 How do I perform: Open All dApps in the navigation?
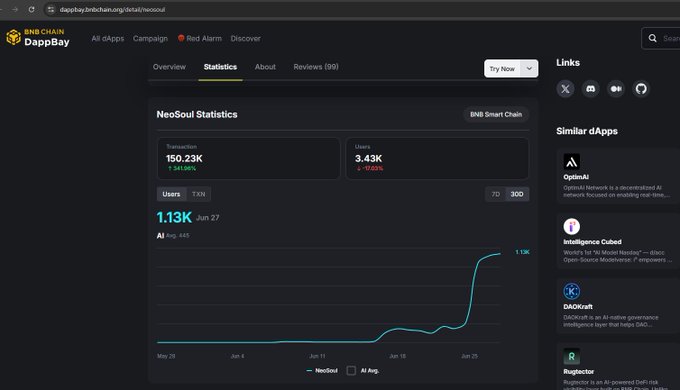click(108, 38)
